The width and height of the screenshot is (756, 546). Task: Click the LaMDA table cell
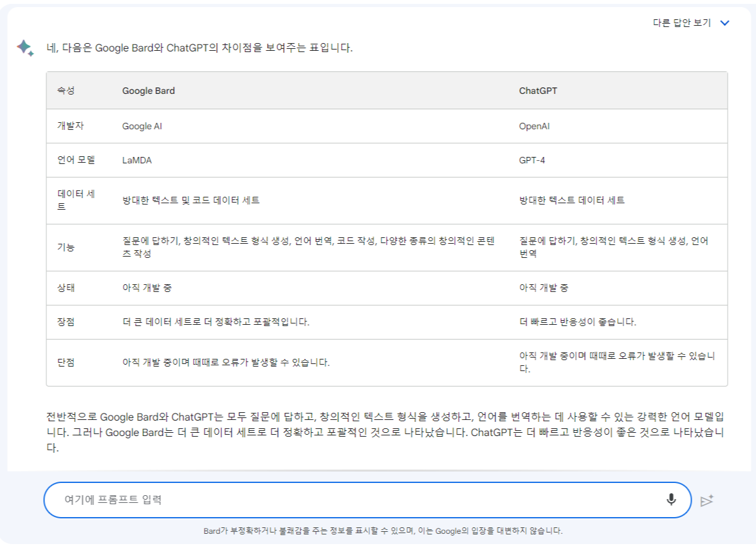pos(137,160)
